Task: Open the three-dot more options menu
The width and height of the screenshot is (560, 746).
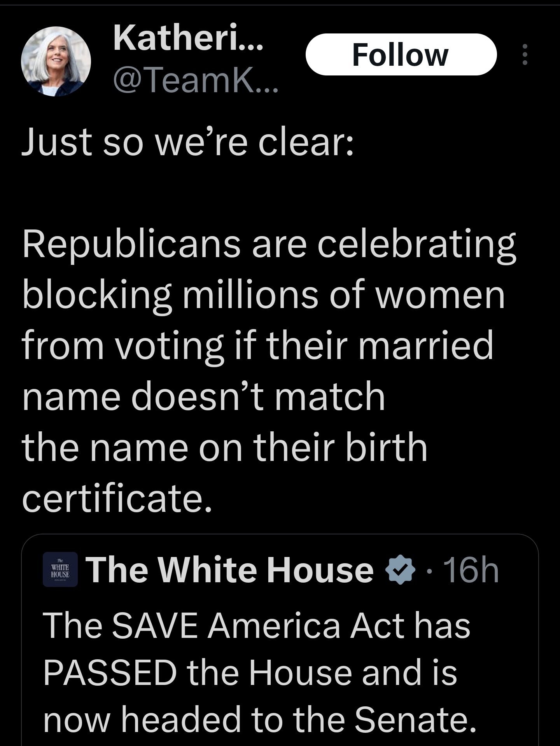Action: [x=525, y=54]
